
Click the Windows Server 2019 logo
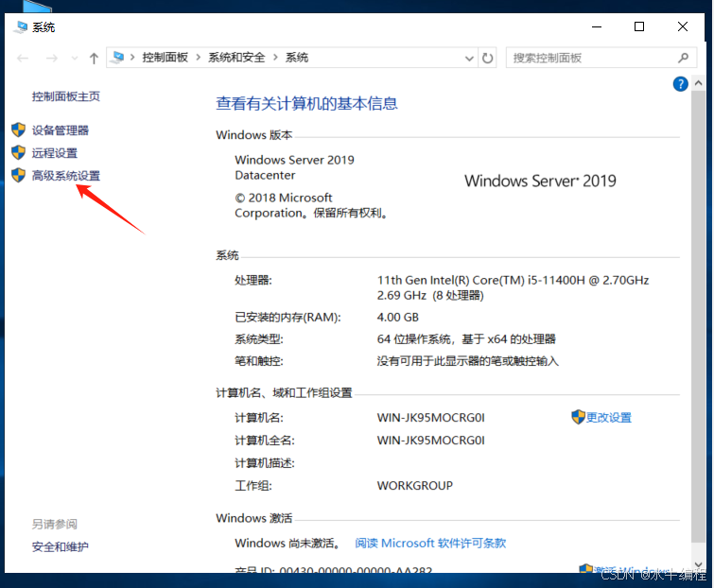540,182
